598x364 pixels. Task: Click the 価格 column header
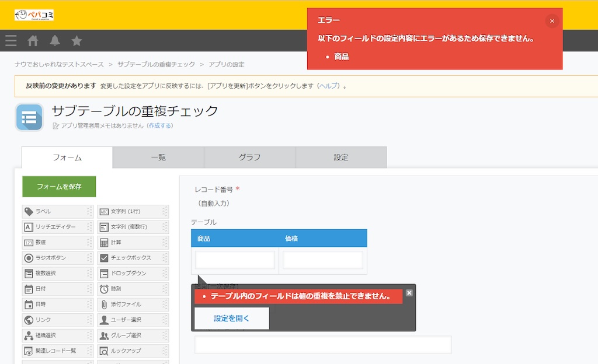(322, 239)
